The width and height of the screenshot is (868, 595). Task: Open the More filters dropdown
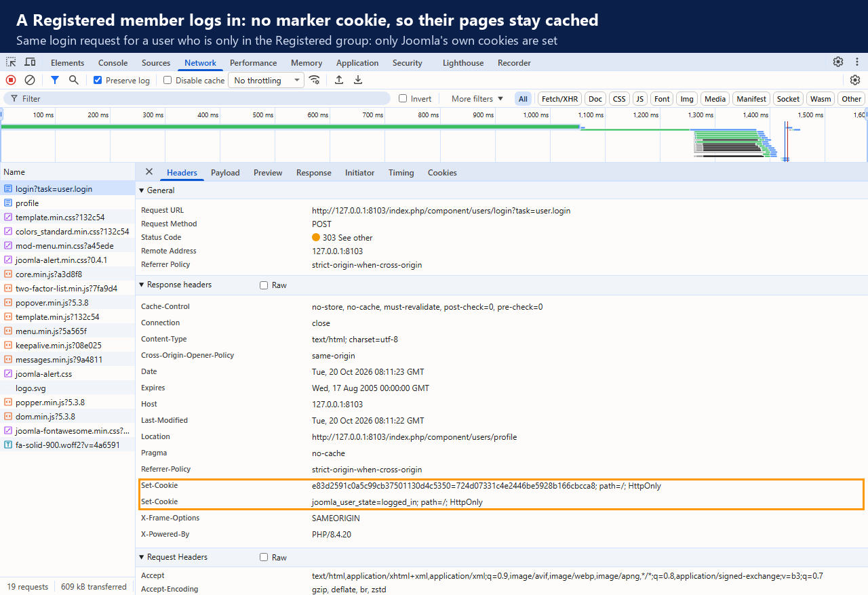(x=477, y=98)
